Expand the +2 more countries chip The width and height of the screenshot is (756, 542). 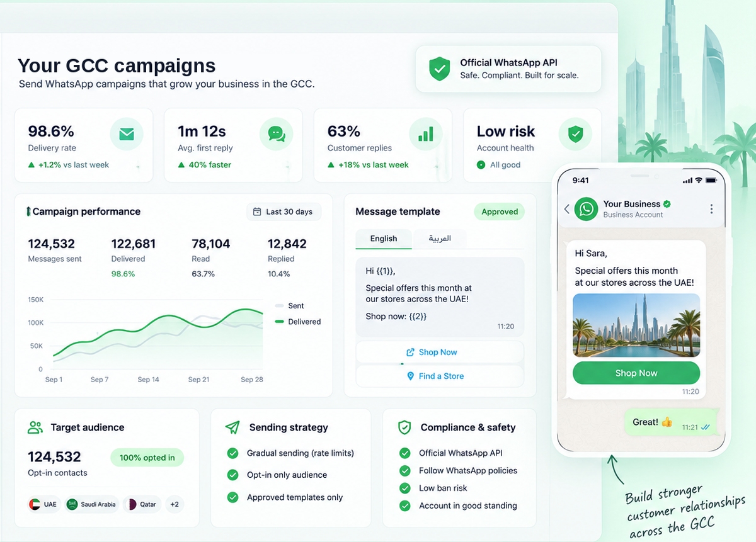tap(175, 504)
